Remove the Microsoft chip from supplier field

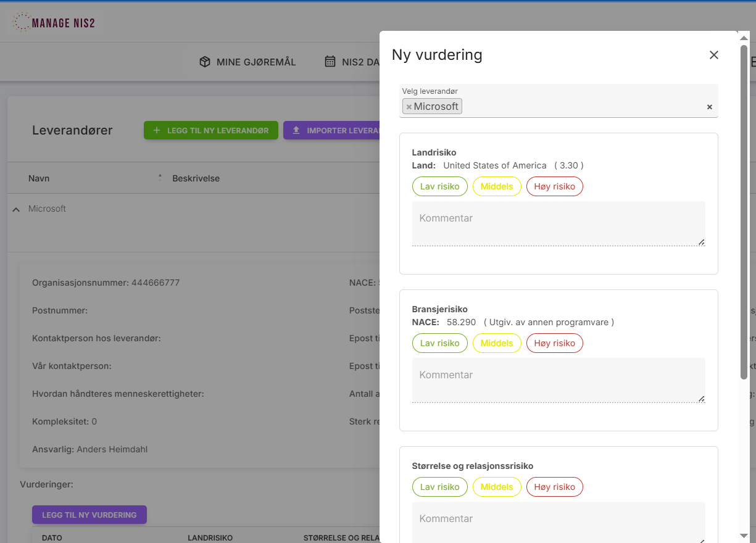(x=409, y=107)
